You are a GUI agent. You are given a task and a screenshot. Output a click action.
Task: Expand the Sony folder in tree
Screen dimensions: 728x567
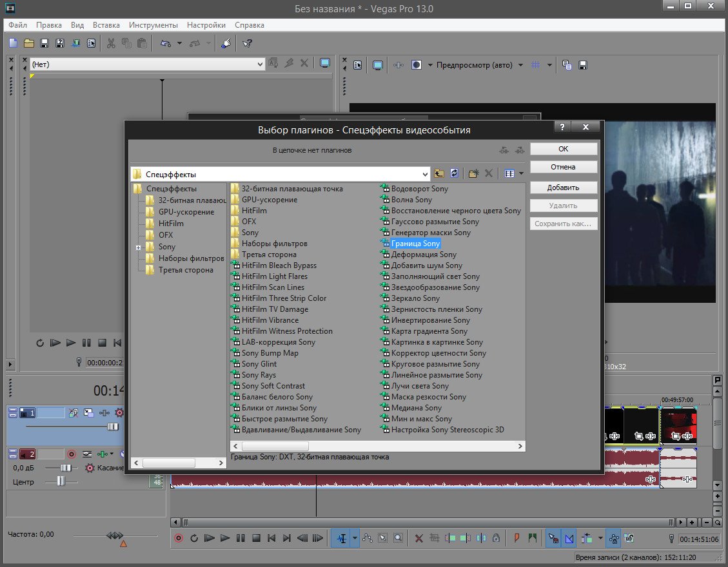point(139,247)
